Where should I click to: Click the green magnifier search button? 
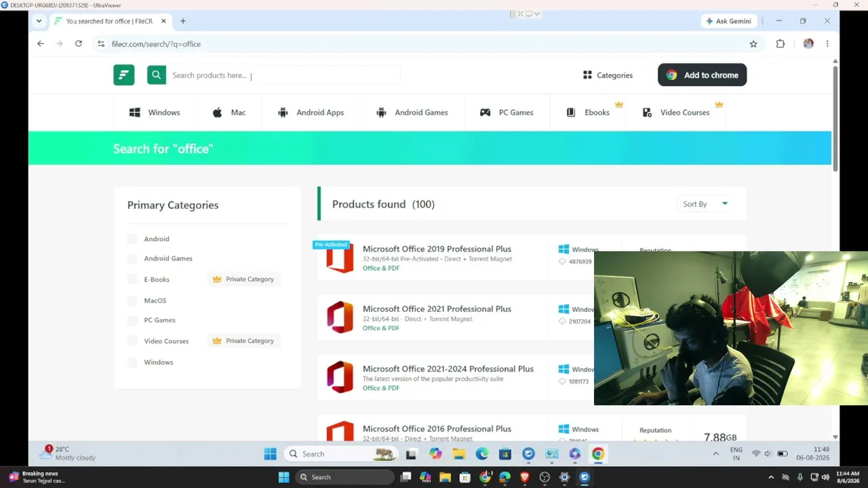pos(156,75)
